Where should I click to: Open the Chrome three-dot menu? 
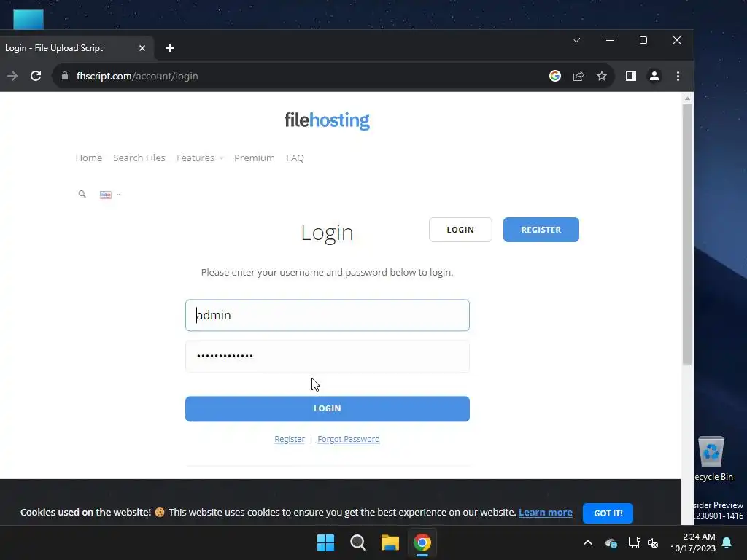(678, 76)
